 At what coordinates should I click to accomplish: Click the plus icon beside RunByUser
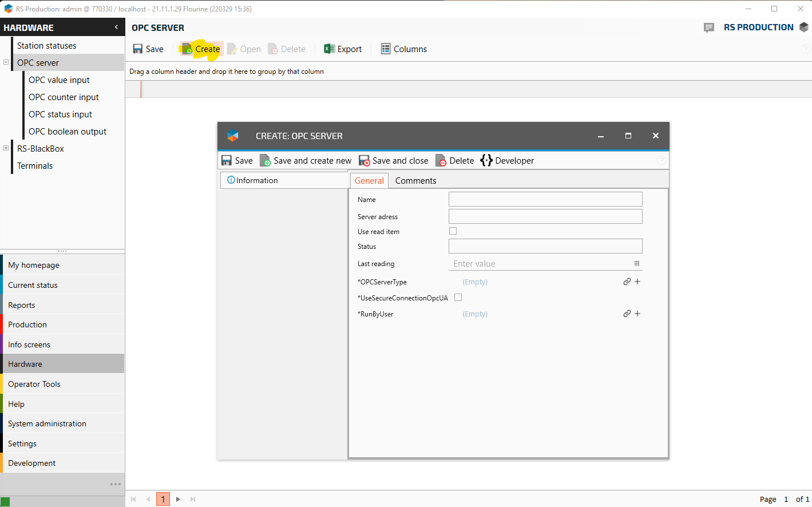click(x=637, y=314)
